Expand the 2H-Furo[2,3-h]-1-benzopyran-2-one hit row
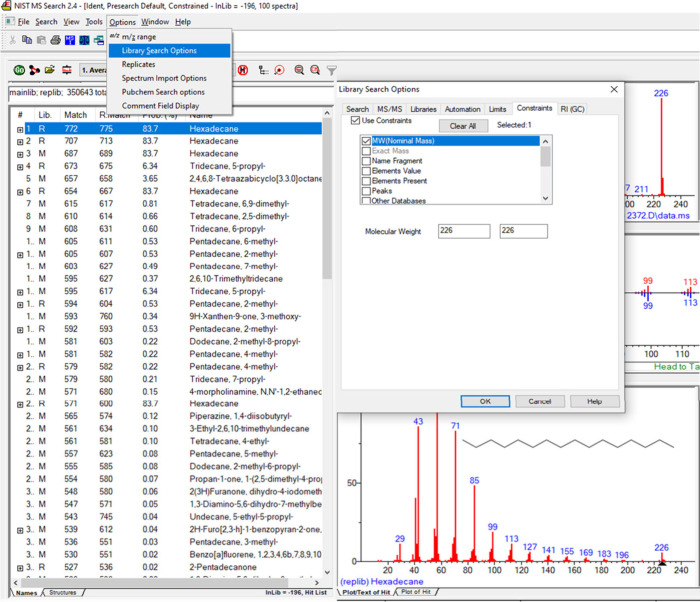This screenshot has height=602, width=700. coord(20,531)
